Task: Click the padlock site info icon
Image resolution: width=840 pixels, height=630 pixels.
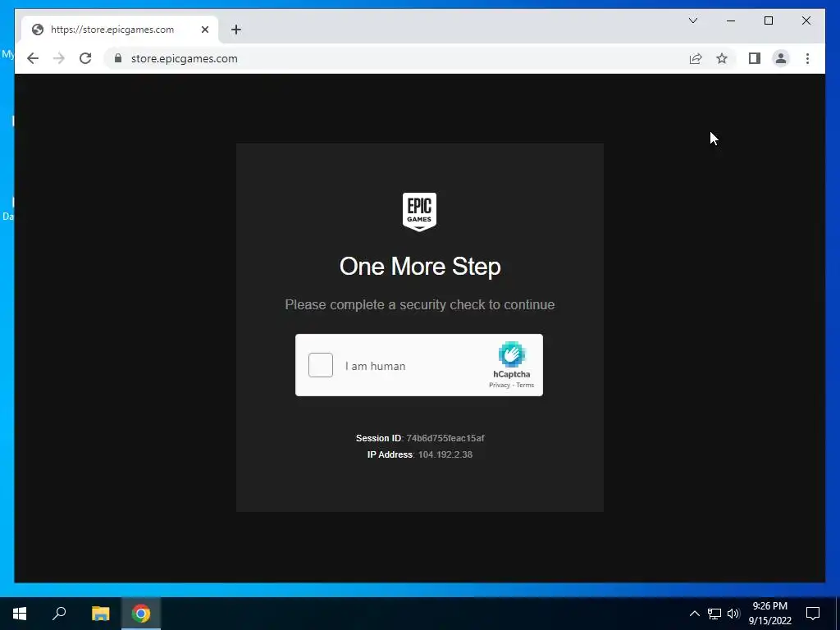Action: tap(118, 58)
